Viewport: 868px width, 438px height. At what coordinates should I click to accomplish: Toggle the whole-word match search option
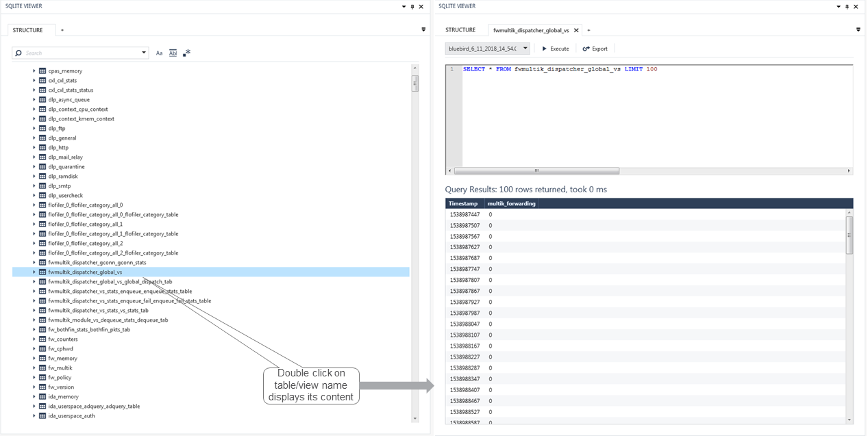pyautogui.click(x=173, y=53)
